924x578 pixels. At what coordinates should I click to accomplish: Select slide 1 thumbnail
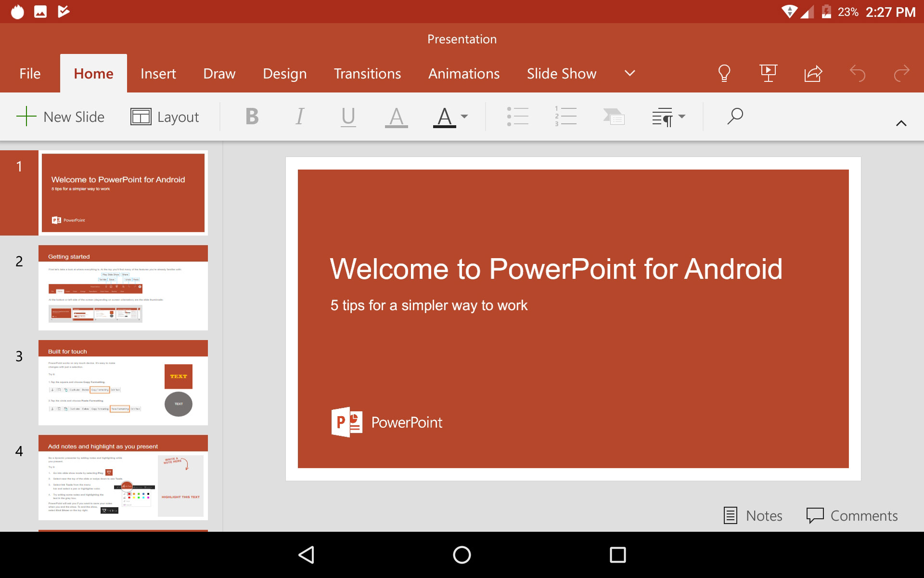click(x=123, y=193)
